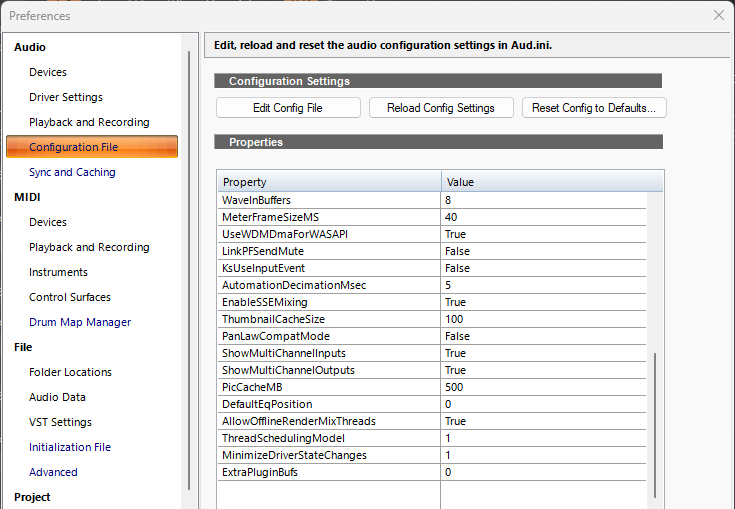Select Initialization File page
Image resolution: width=735 pixels, height=509 pixels.
point(70,447)
